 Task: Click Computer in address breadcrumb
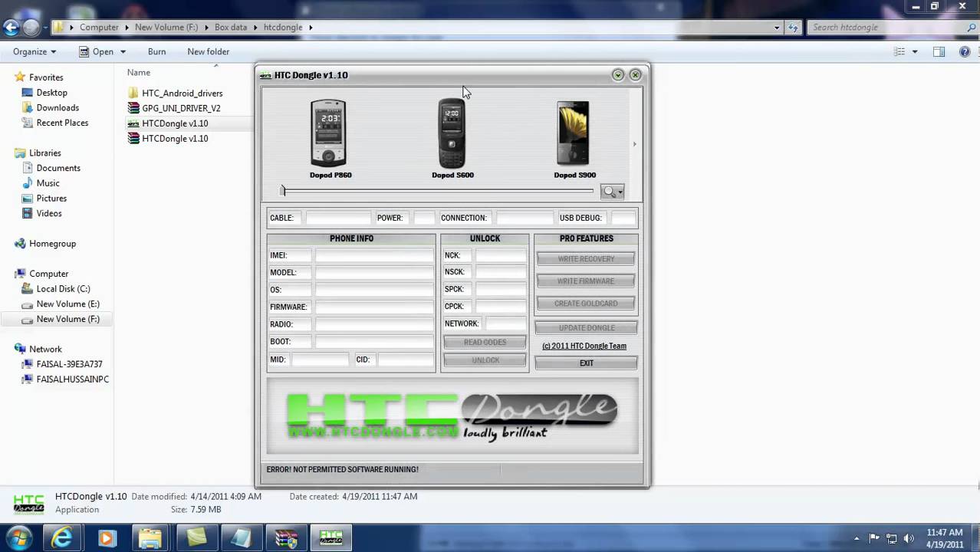point(100,27)
